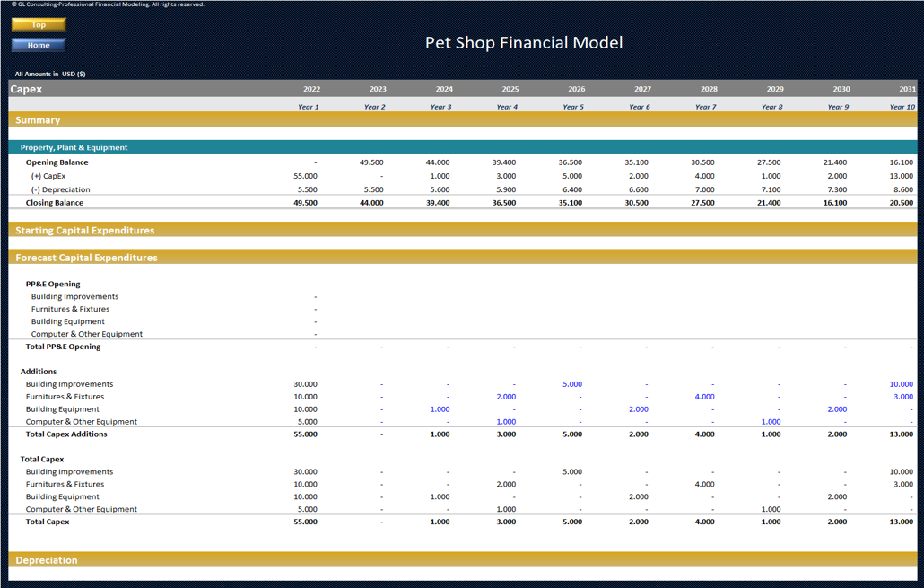The image size is (924, 588).
Task: Click the Starting Capital Expenditures header
Action: (x=85, y=230)
